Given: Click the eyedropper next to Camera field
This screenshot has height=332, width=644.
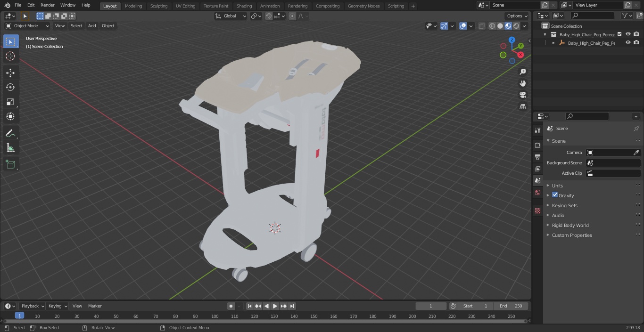Looking at the screenshot, I should pyautogui.click(x=636, y=153).
